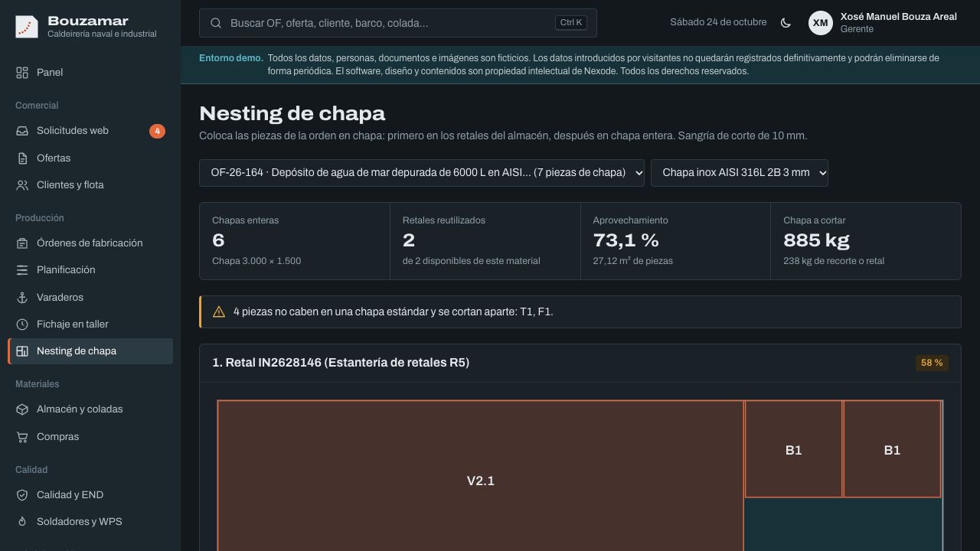The width and height of the screenshot is (980, 551).
Task: Click the Órdenes de fabricación clipboard icon
Action: [x=22, y=243]
